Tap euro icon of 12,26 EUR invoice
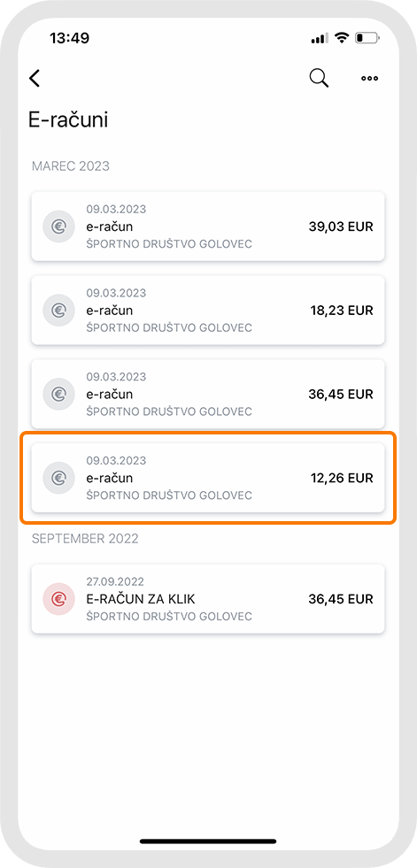This screenshot has height=868, width=417. 58,477
